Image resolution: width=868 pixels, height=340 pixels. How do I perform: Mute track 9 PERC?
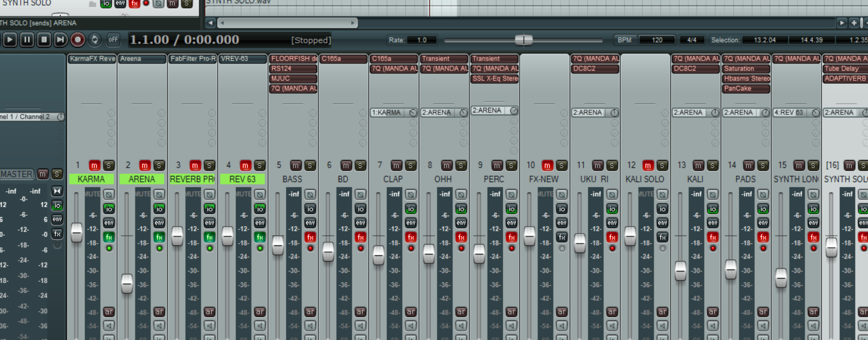pos(497,166)
